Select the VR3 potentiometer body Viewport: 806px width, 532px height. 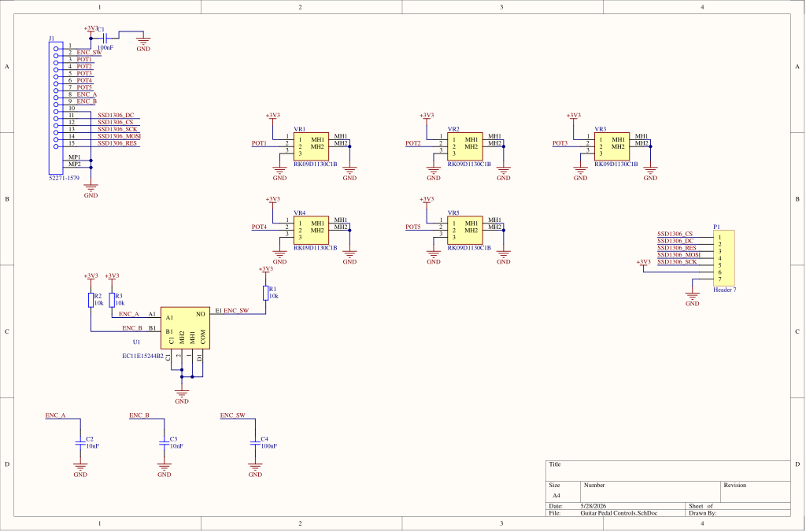point(612,146)
